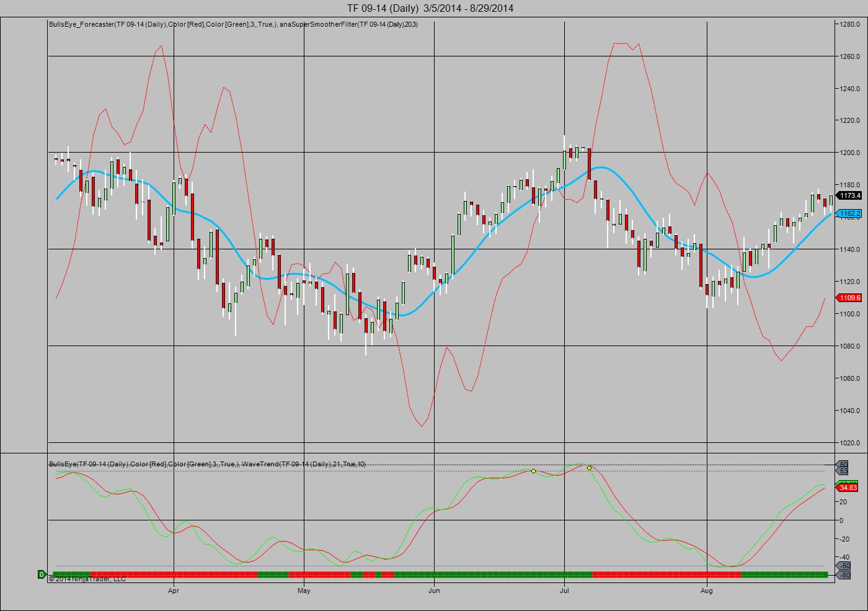
Task: Select the July yellow dot signal on oscillator
Action: 589,468
